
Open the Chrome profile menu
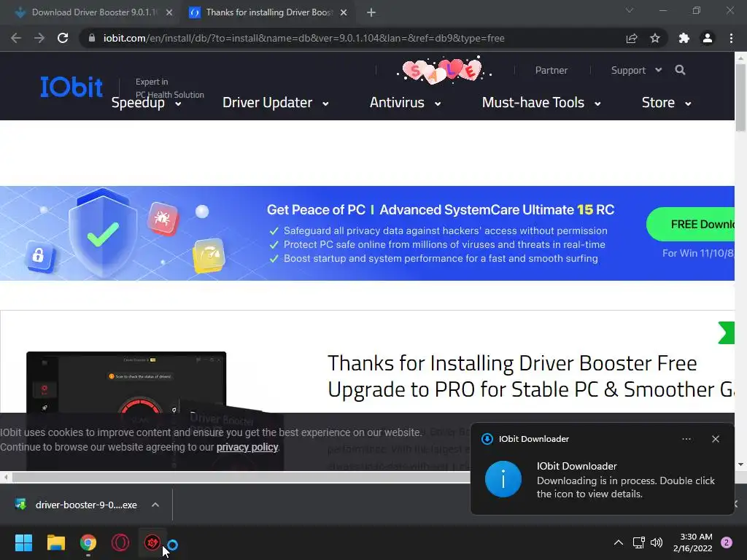[708, 38]
